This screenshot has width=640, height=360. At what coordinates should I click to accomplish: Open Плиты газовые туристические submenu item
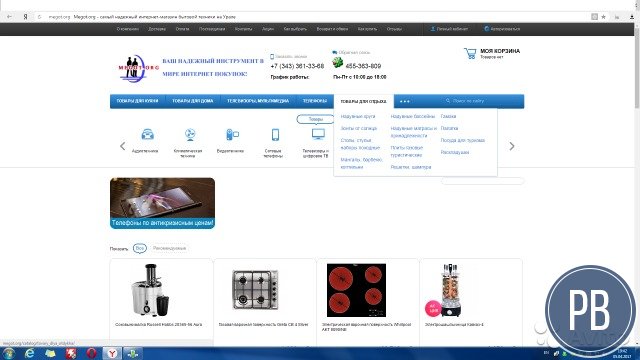[407, 151]
